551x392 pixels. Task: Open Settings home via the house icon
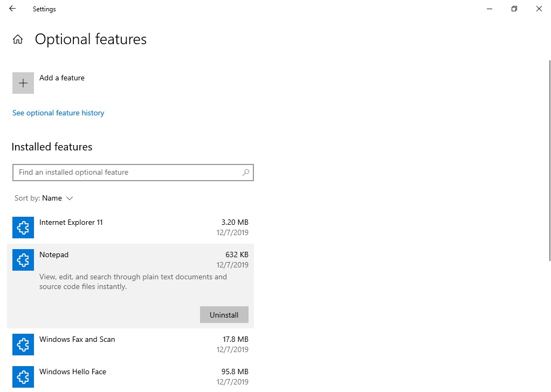pos(18,39)
